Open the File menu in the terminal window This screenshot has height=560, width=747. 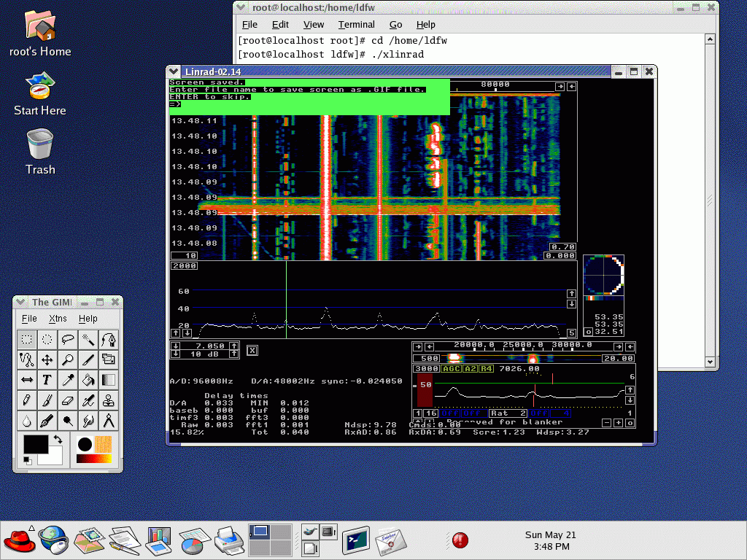[249, 25]
